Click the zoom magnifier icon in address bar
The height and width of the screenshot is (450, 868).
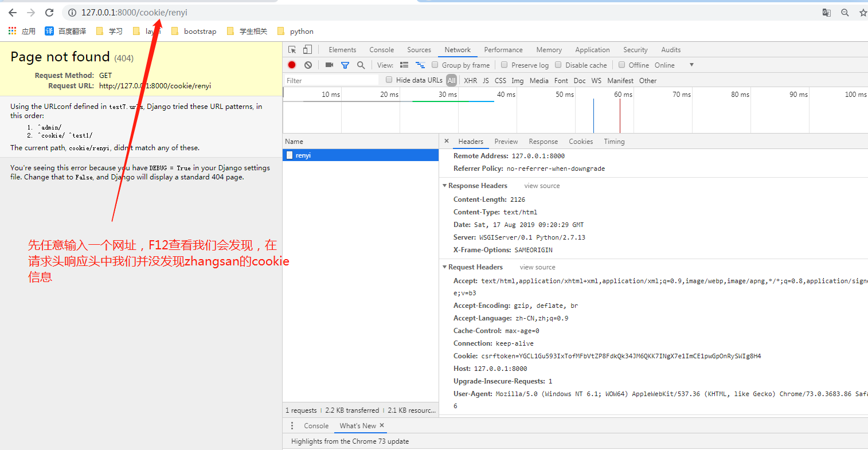pyautogui.click(x=844, y=13)
